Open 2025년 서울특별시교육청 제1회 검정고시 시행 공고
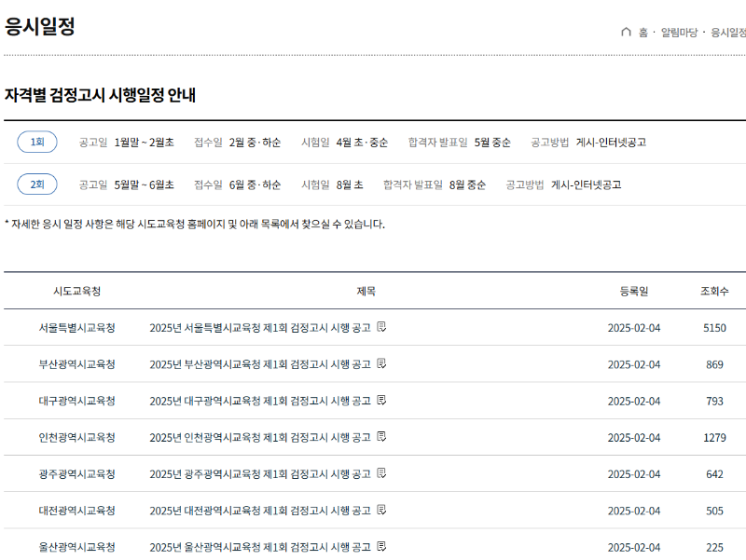This screenshot has height=560, width=746. pyautogui.click(x=260, y=328)
